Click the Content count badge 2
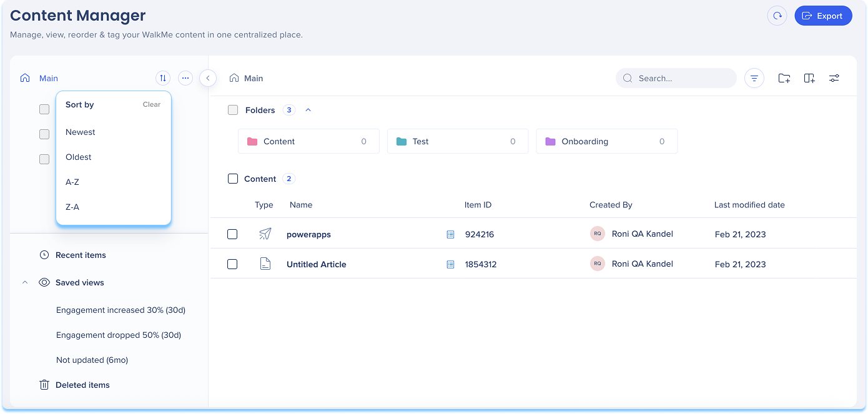Screen dimensions: 868x414 (x=289, y=179)
